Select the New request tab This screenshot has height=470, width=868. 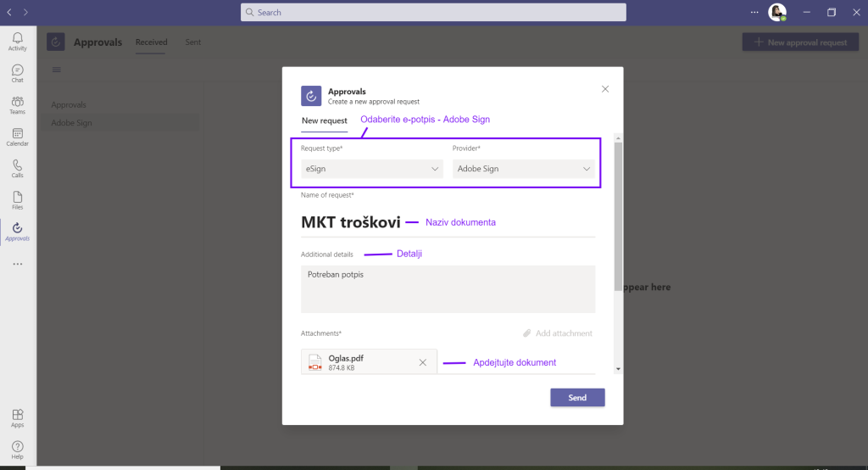pyautogui.click(x=324, y=121)
